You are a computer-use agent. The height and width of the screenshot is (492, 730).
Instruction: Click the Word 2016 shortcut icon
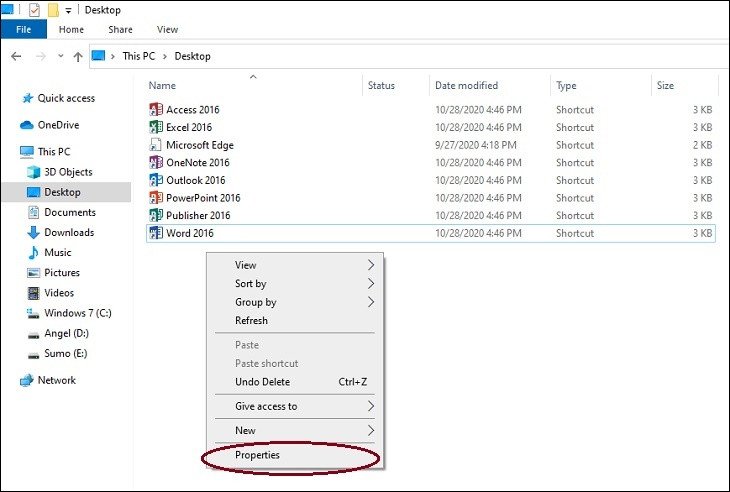coord(155,233)
